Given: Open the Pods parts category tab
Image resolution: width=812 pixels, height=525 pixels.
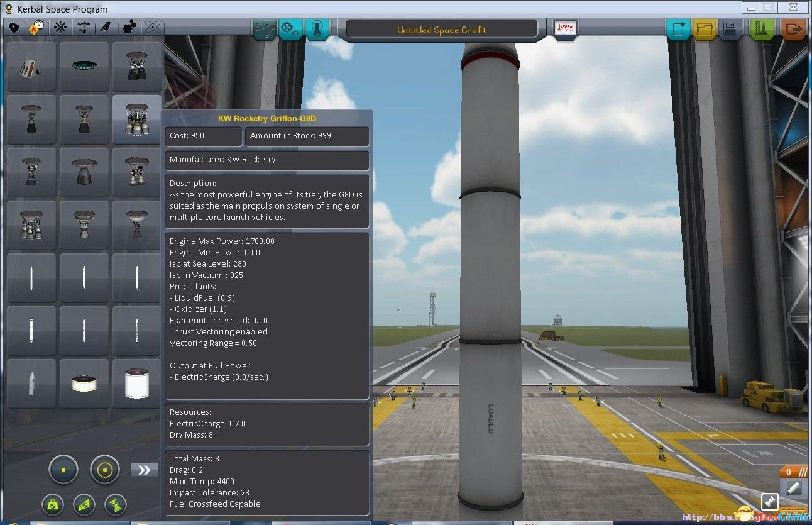Looking at the screenshot, I should tap(14, 28).
